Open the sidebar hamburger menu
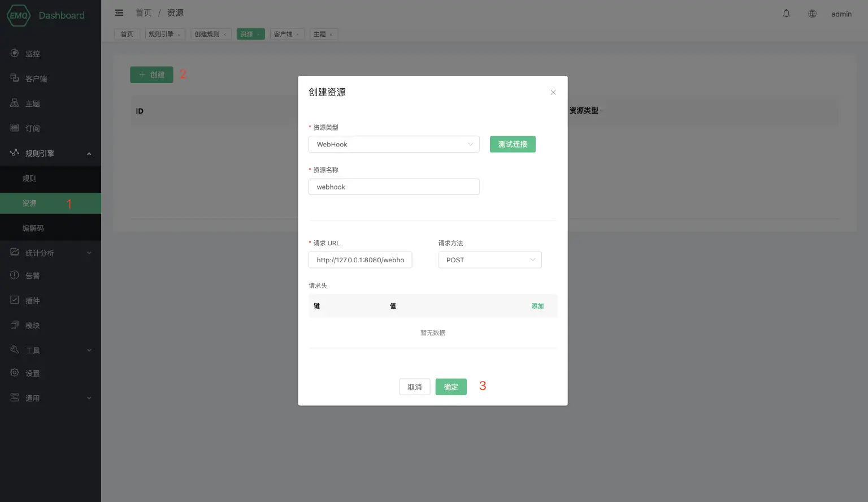This screenshot has height=502, width=868. (x=119, y=12)
